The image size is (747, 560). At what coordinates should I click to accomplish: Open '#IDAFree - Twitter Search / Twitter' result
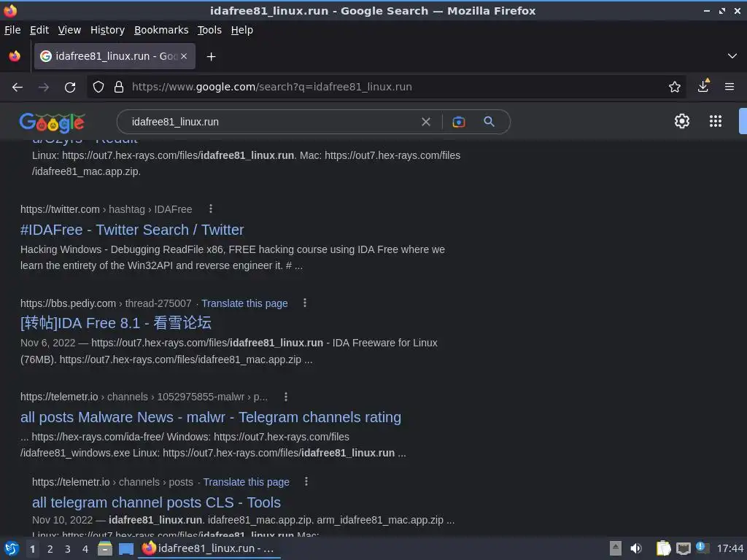tap(132, 230)
